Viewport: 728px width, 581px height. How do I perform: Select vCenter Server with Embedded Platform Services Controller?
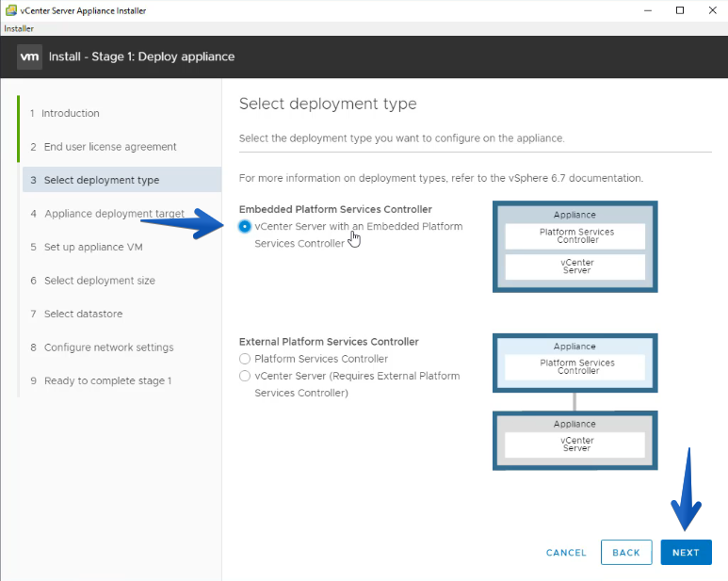coord(245,226)
